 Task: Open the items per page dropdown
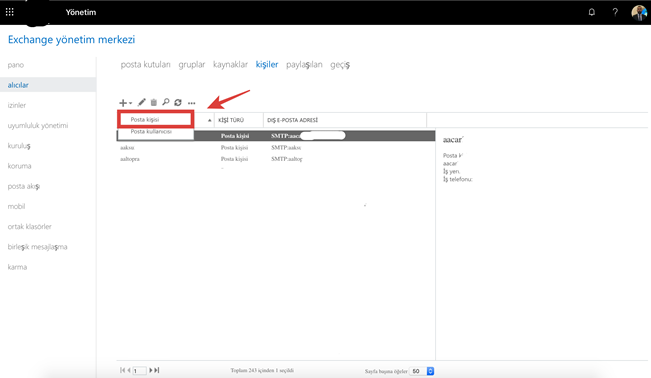coord(421,371)
